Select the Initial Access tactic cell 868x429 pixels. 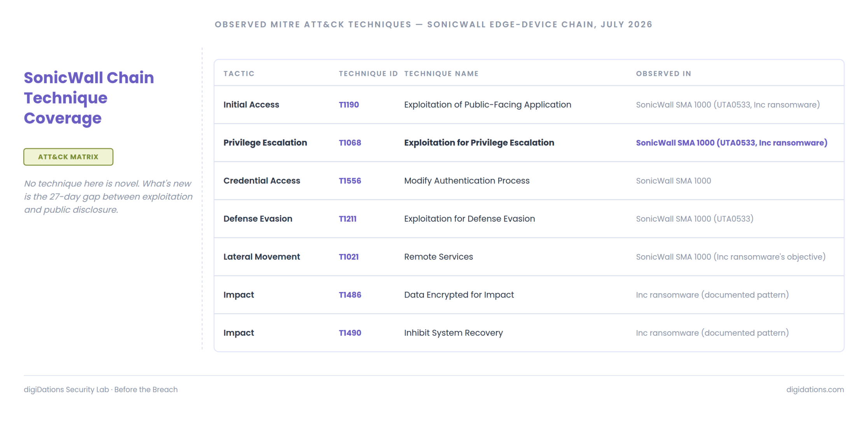point(251,105)
